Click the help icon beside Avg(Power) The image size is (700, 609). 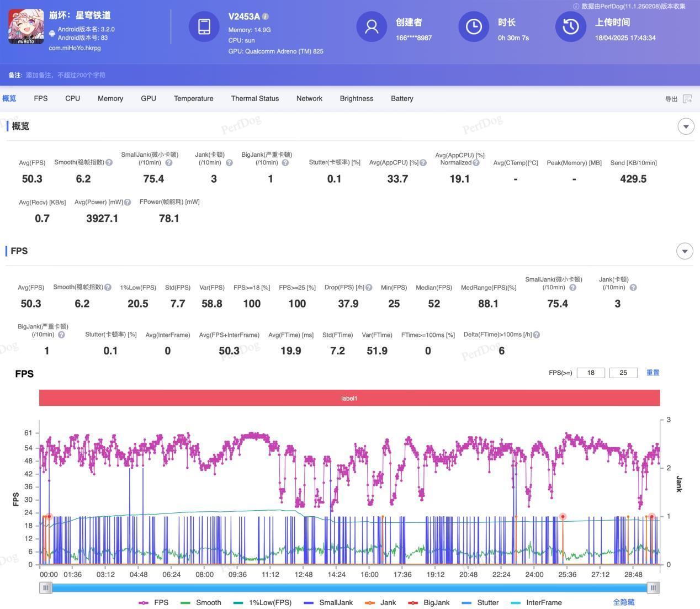[128, 203]
